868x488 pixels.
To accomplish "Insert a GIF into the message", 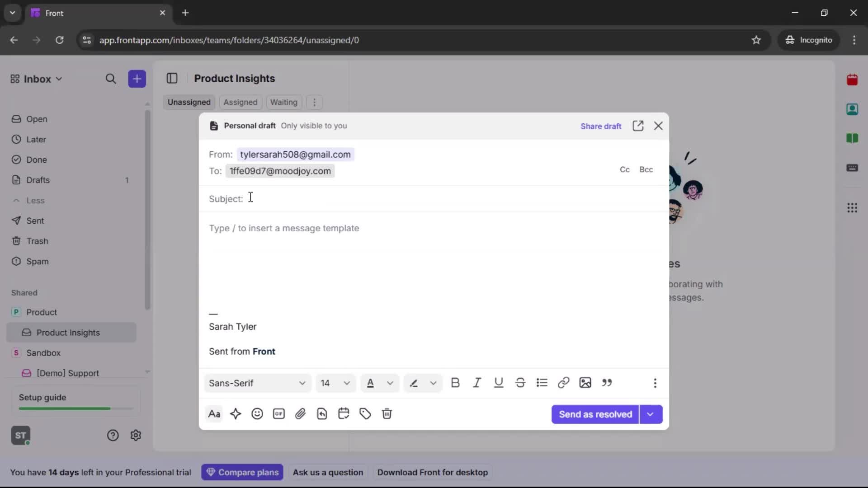I will (279, 414).
